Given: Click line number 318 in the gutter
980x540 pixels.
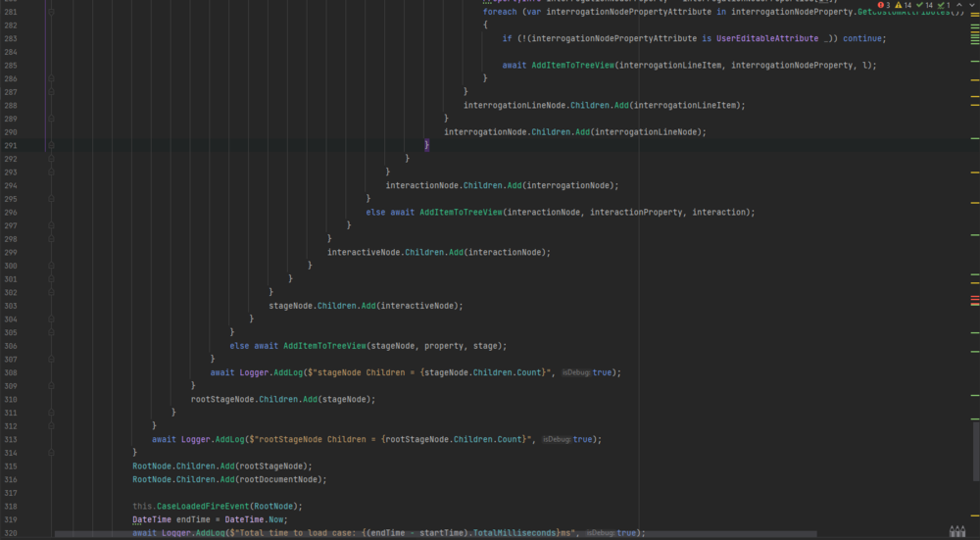Looking at the screenshot, I should [x=11, y=507].
